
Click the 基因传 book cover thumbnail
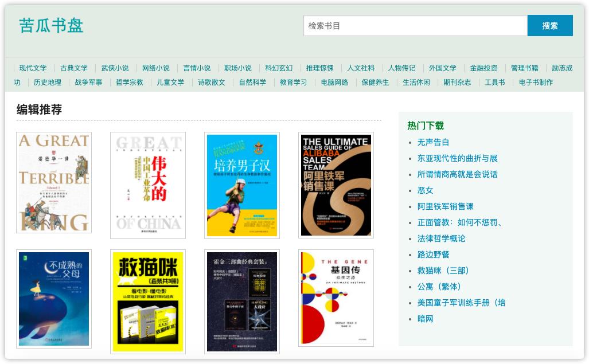tap(336, 298)
